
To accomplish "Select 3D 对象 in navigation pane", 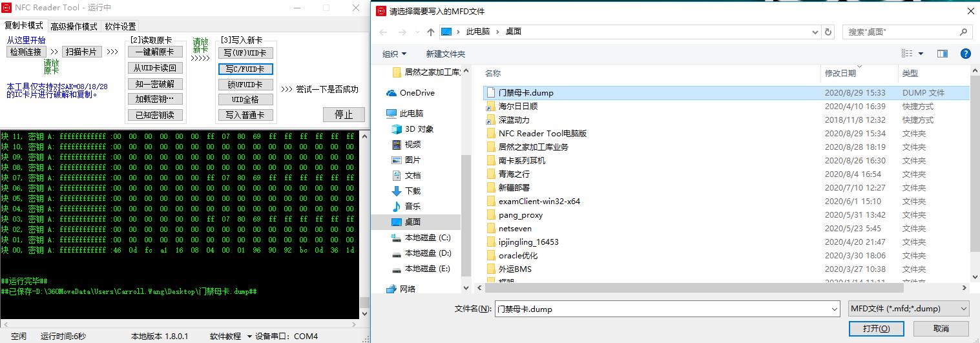I will tap(419, 129).
